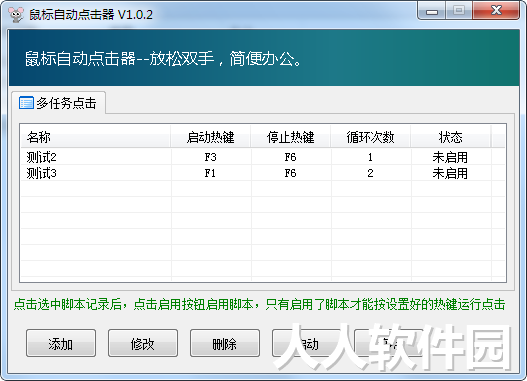Minimize the 鼠标自动点击器 window
This screenshot has width=527, height=381.
pos(432,11)
